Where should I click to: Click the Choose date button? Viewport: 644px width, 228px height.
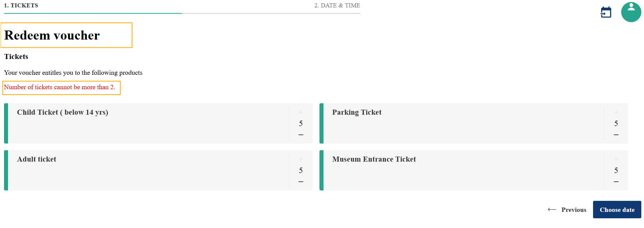[617, 210]
